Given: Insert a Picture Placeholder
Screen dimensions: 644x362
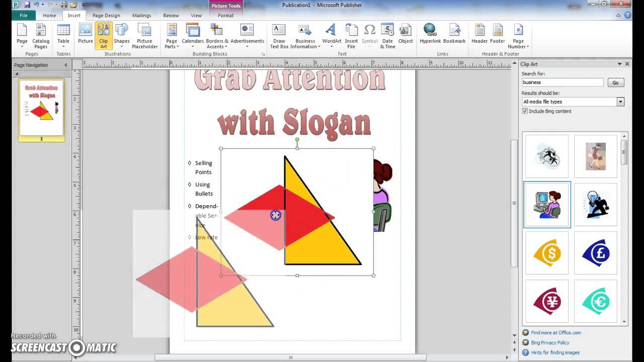Looking at the screenshot, I should 144,36.
